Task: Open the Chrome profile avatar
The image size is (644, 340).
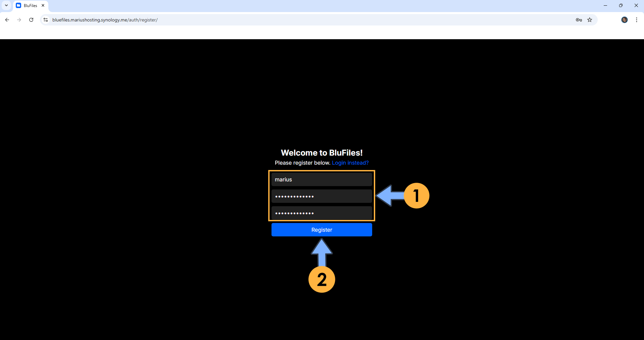Action: (624, 20)
